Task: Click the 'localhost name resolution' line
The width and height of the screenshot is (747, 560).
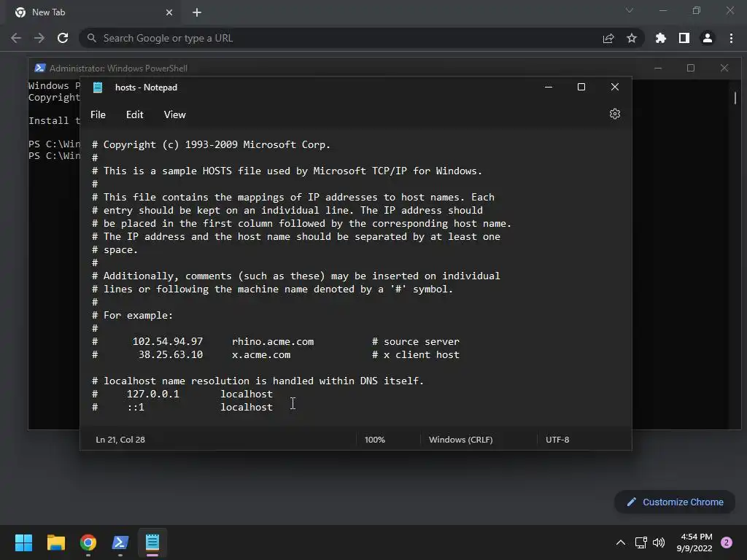Action: tap(258, 381)
